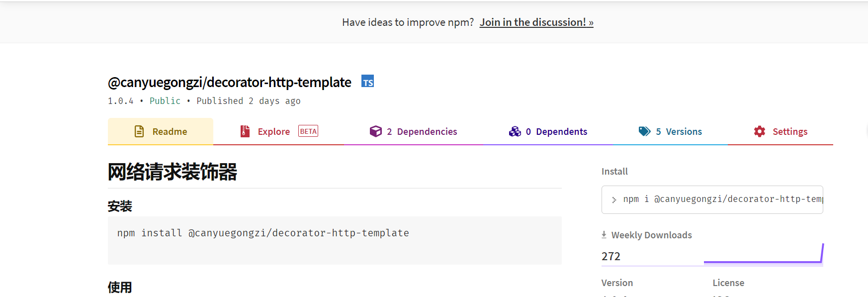868x297 pixels.
Task: Click the blue Versions tags icon
Action: pyautogui.click(x=644, y=131)
